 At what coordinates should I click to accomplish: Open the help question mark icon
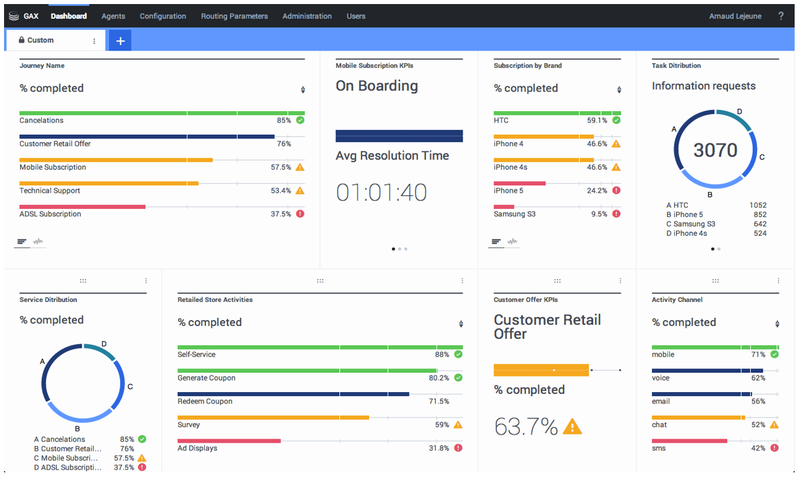point(780,16)
